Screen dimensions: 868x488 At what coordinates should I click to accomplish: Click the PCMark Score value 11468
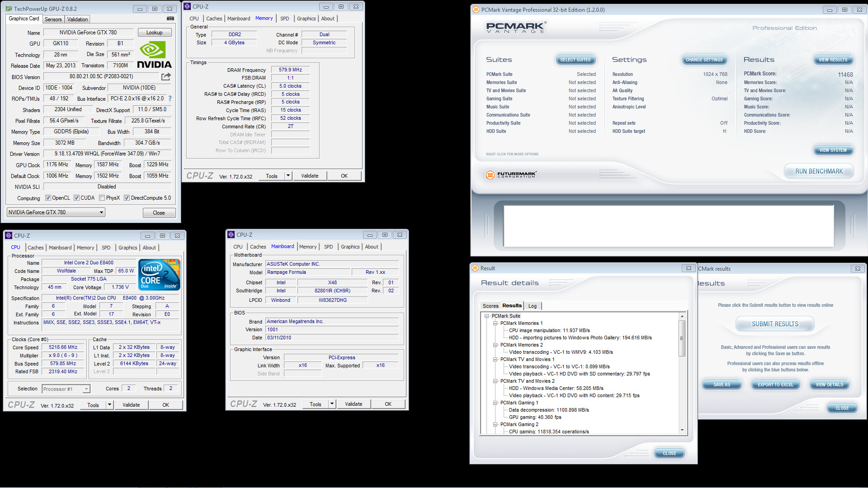(845, 75)
